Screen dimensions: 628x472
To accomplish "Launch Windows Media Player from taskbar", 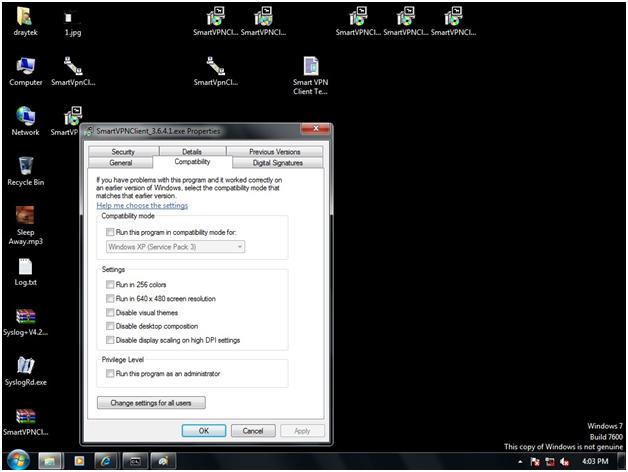I will (x=79, y=461).
